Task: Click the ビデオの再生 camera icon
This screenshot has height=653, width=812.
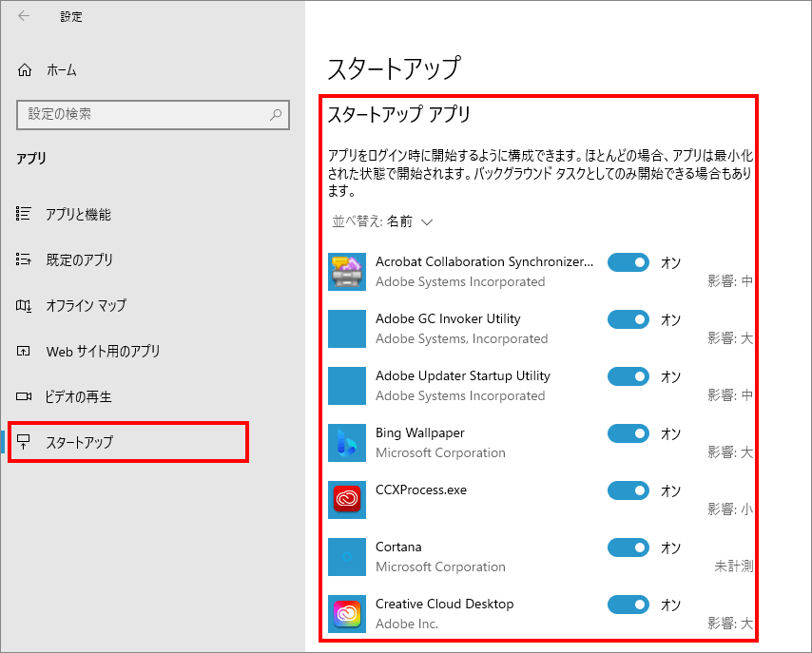Action: tap(24, 396)
